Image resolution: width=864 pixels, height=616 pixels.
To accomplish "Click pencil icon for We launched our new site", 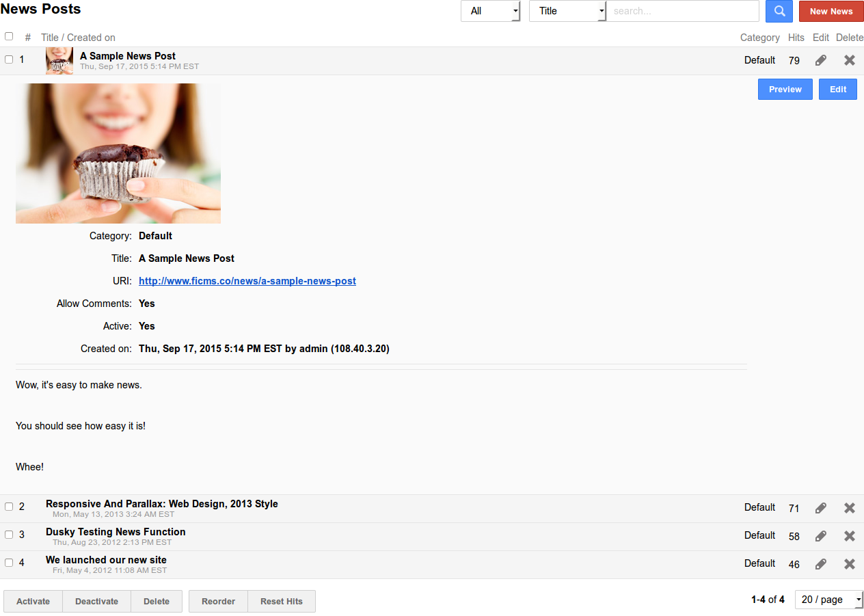I will point(821,564).
